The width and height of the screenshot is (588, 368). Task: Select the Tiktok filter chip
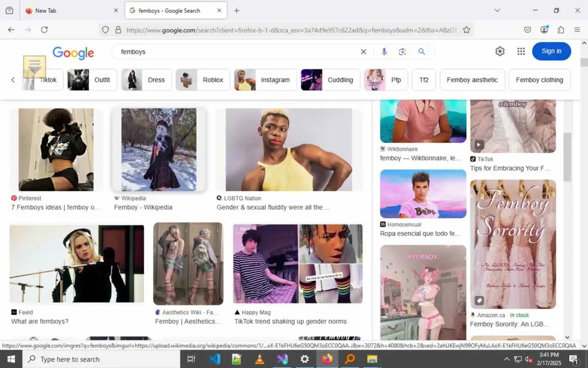click(x=42, y=80)
